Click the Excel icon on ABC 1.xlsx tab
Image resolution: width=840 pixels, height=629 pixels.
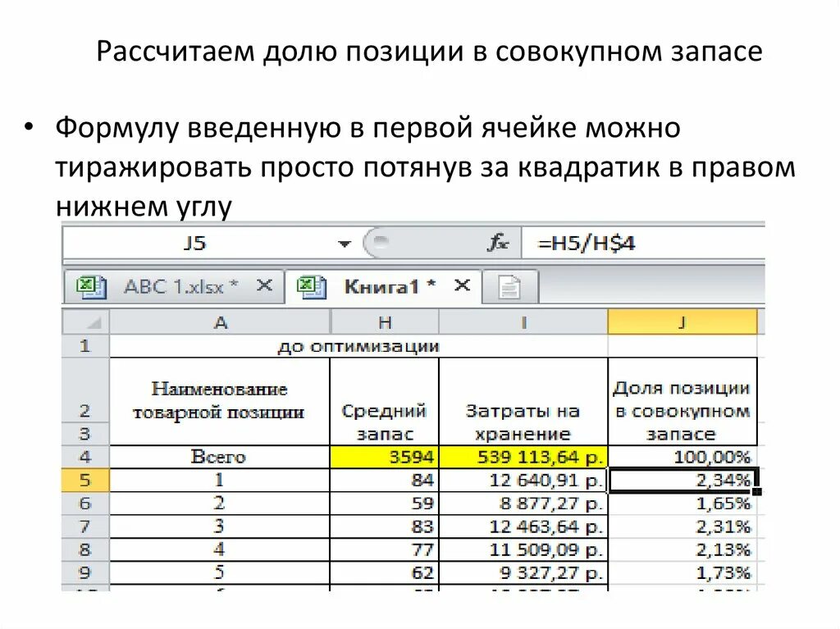click(x=92, y=286)
